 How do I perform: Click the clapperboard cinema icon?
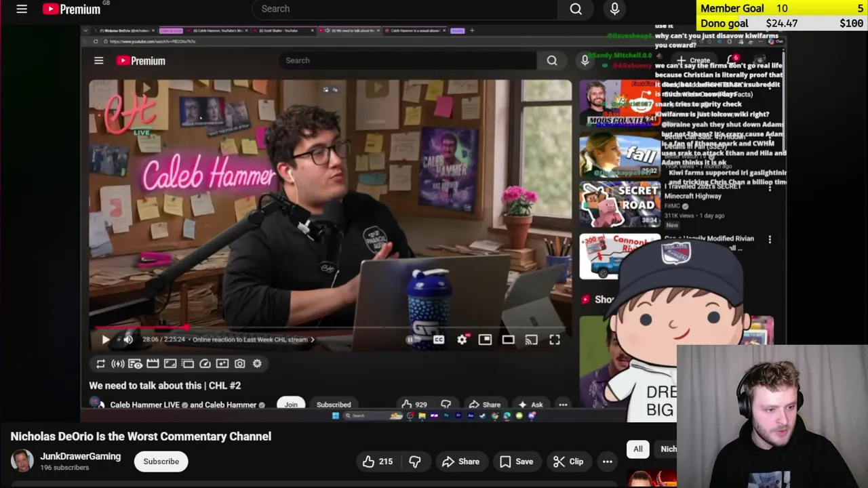coord(153,364)
